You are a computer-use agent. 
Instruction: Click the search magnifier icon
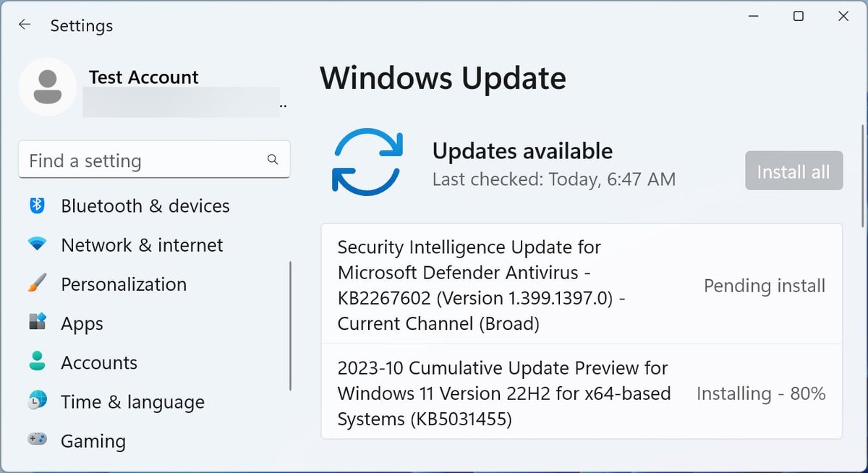273,160
